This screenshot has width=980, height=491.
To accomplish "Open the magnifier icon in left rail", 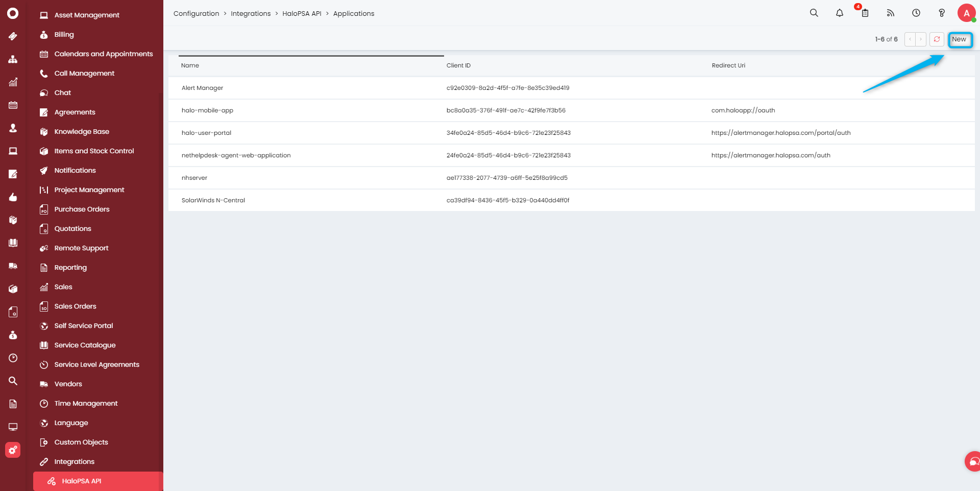I will click(x=13, y=381).
